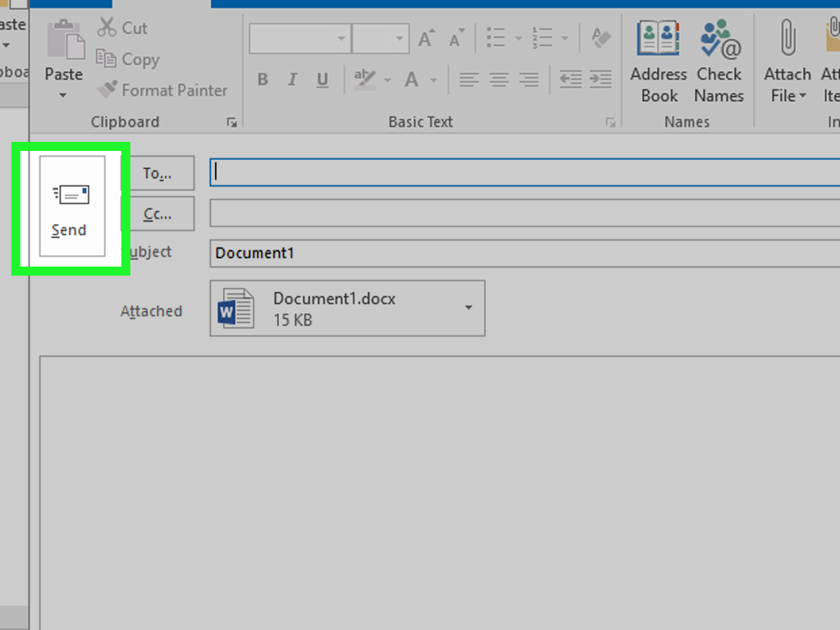Open the Document1.docx attachment dropdown arrow
The image size is (840, 630).
468,308
